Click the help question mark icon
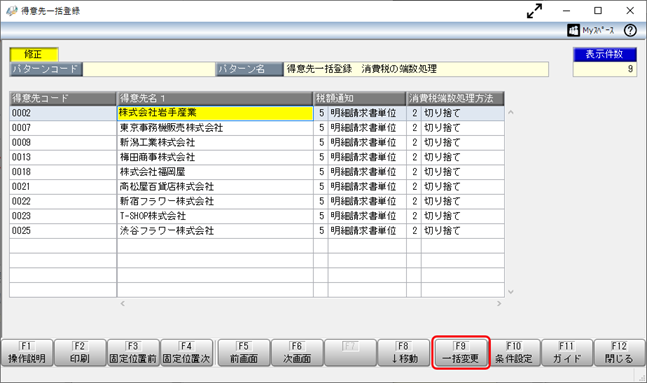The image size is (647, 383). (630, 30)
